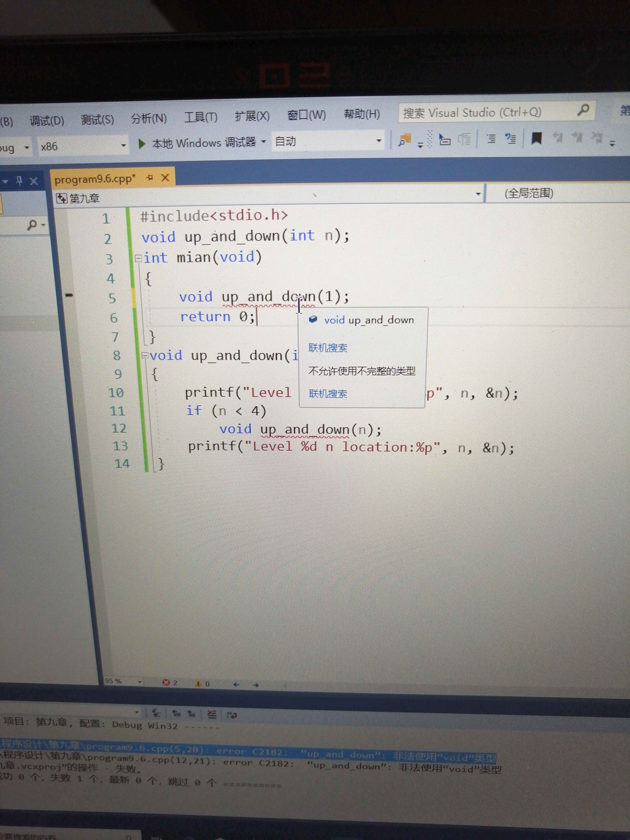Viewport: 630px width, 840px height.
Task: Pin the left side panel
Action: point(19,181)
